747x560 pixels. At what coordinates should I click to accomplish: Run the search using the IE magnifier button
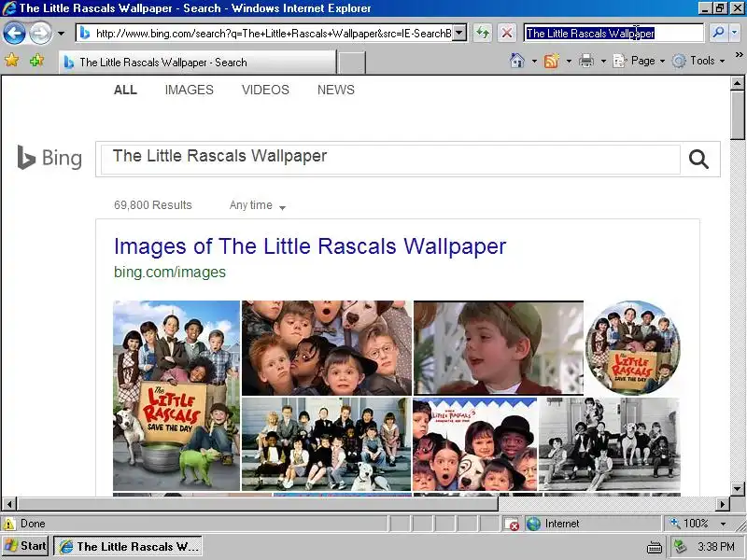pos(717,33)
